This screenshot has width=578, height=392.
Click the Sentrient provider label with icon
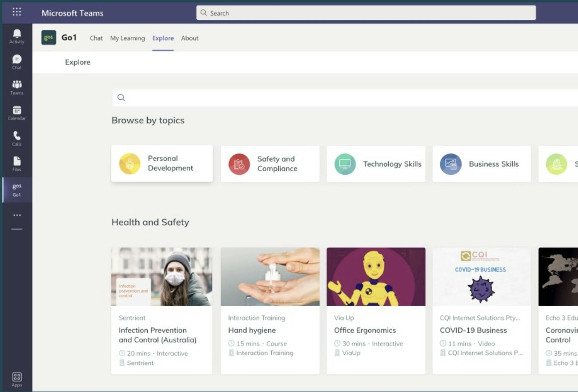136,363
